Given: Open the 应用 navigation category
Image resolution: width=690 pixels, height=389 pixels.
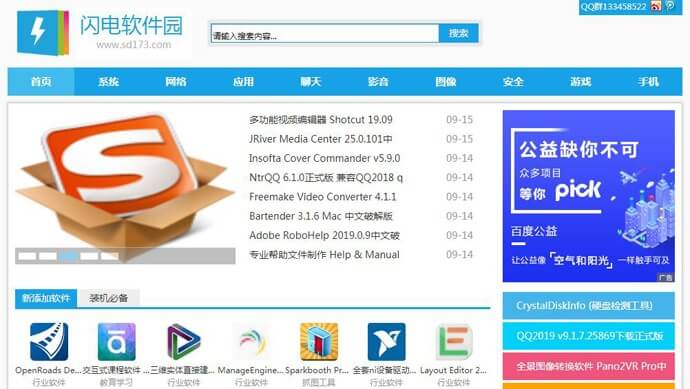Looking at the screenshot, I should 243,81.
